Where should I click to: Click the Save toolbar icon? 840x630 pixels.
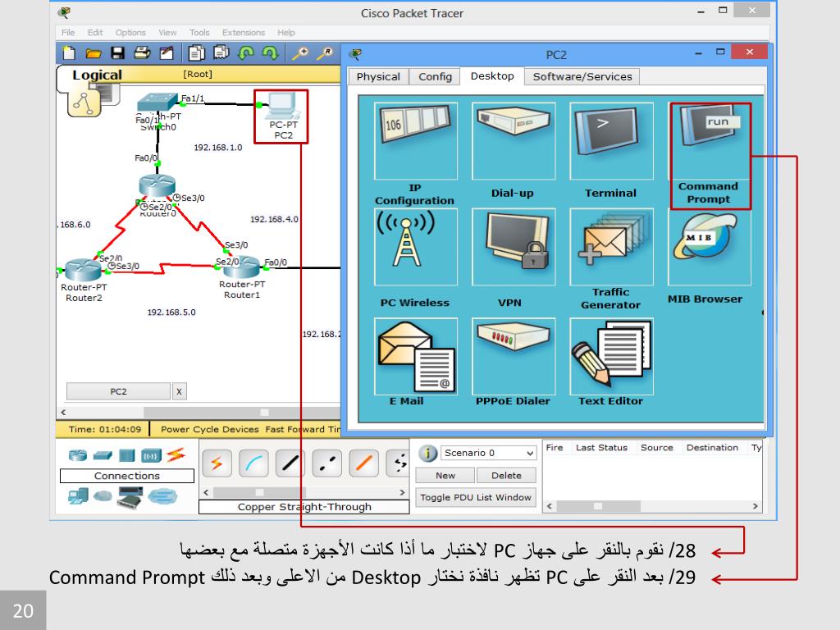click(117, 53)
